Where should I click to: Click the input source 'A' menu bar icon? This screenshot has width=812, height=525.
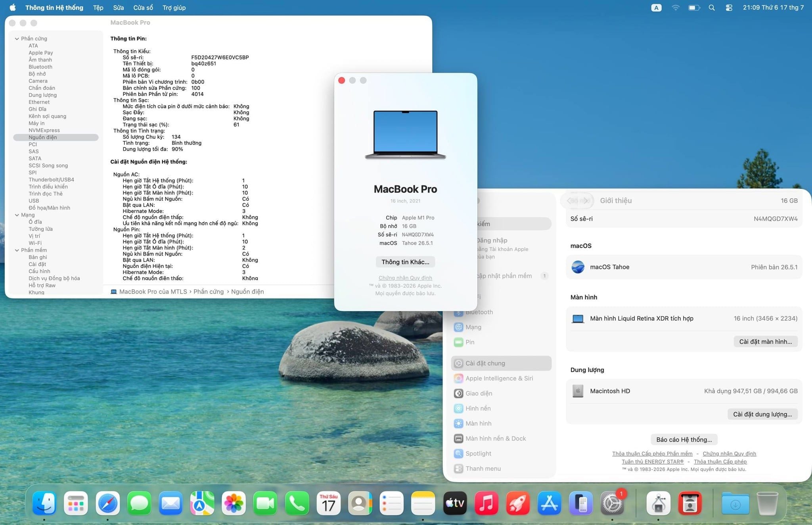656,8
